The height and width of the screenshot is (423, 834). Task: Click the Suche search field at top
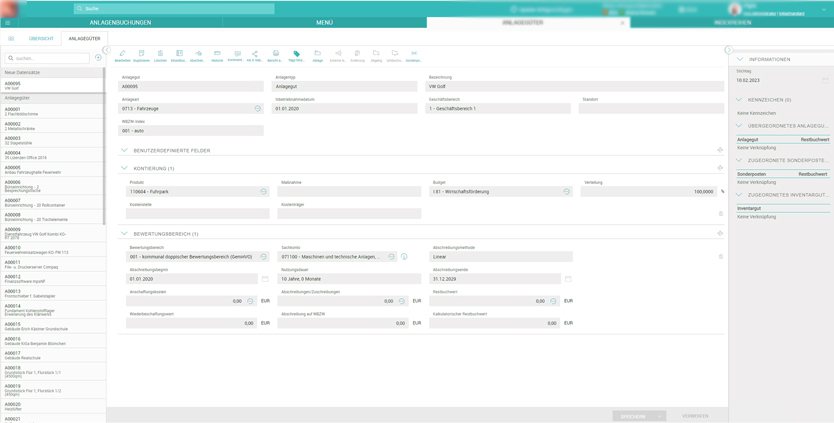click(x=175, y=8)
